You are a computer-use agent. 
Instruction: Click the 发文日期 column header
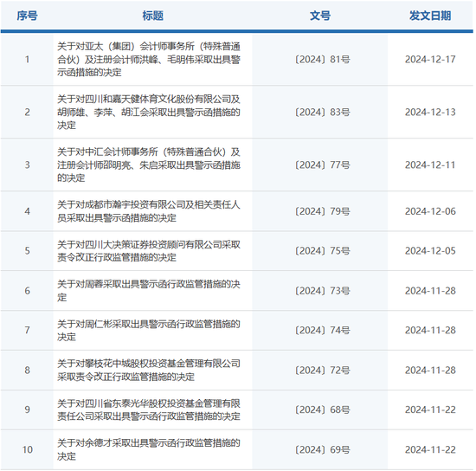[x=430, y=16]
